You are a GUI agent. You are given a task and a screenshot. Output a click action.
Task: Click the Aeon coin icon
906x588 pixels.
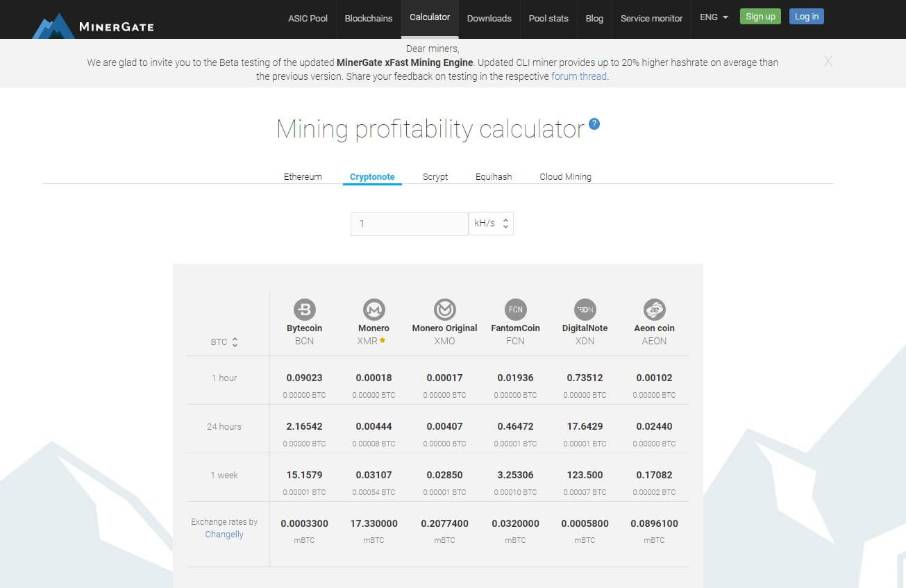tap(654, 310)
